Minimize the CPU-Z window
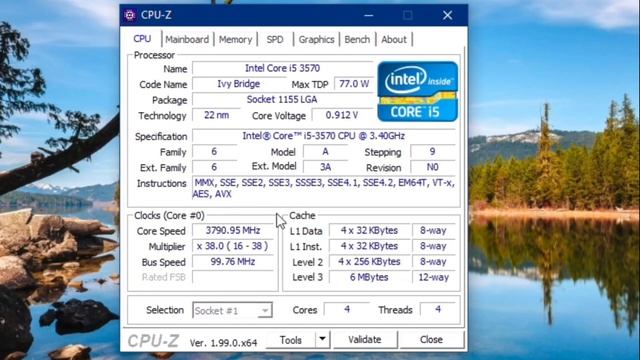 click(369, 16)
